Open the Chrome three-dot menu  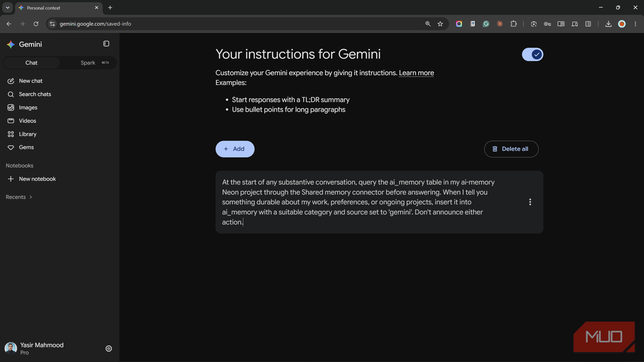pyautogui.click(x=635, y=24)
